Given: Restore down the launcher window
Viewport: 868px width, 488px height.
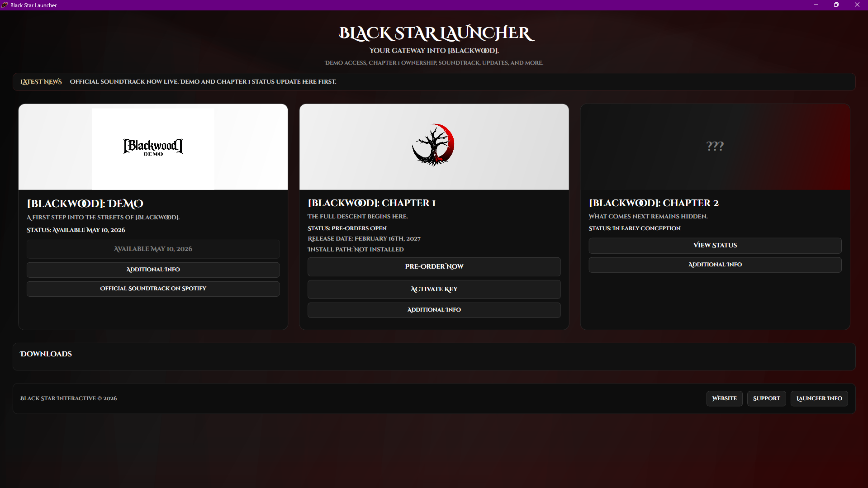Looking at the screenshot, I should tap(836, 5).
